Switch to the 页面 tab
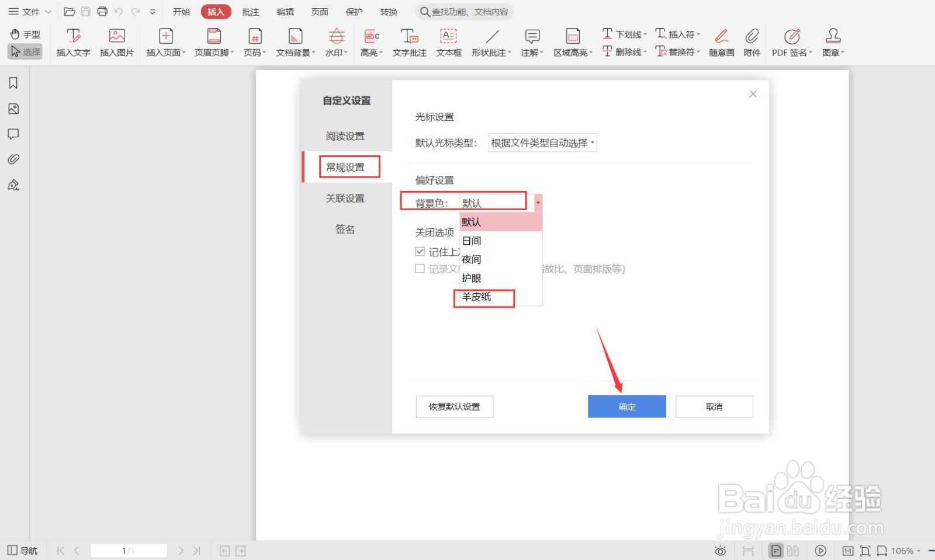This screenshot has height=560, width=935. coord(320,12)
